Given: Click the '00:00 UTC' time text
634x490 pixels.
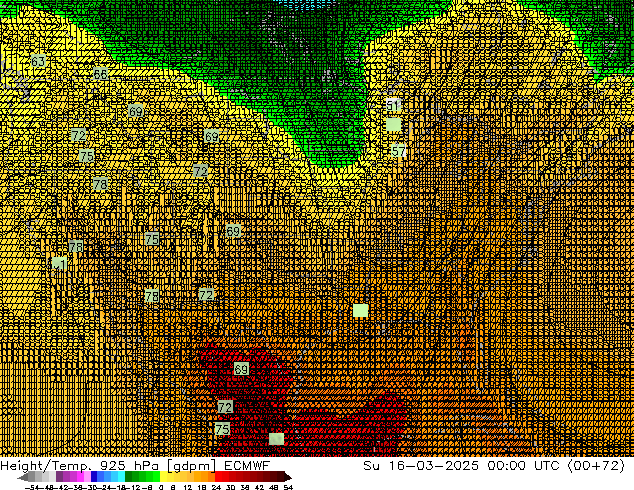Looking at the screenshot, I should click(524, 465).
